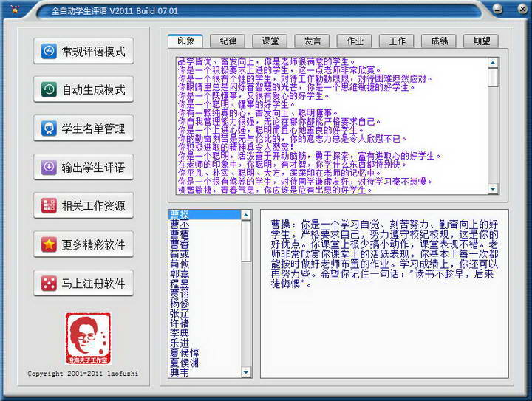This screenshot has width=532, height=401.
Task: Click the blue icon on 常规评语模式 button
Action: click(49, 52)
